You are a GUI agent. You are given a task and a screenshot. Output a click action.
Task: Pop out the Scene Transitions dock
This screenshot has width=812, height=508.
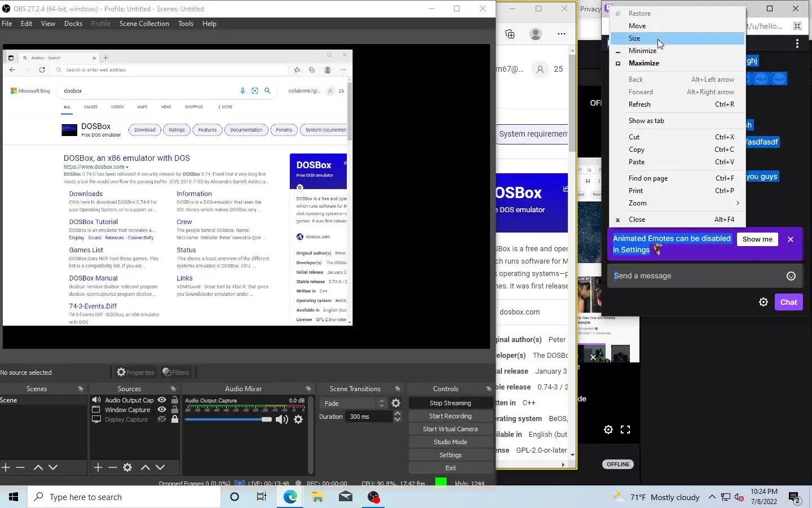click(398, 389)
